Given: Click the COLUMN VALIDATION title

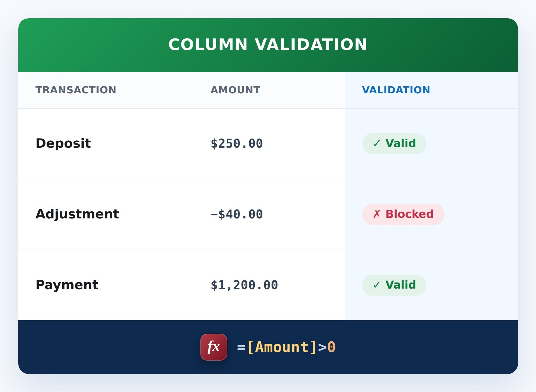Looking at the screenshot, I should [268, 45].
